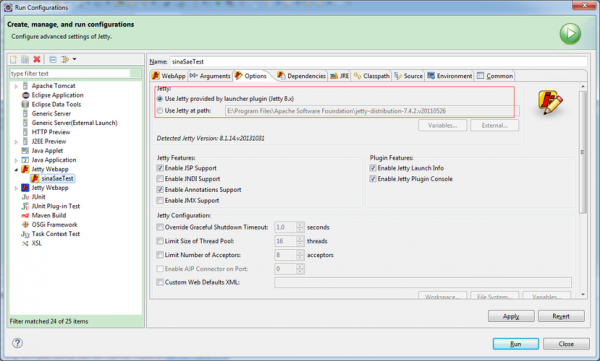Enable JNDI Support checkbox

point(160,179)
